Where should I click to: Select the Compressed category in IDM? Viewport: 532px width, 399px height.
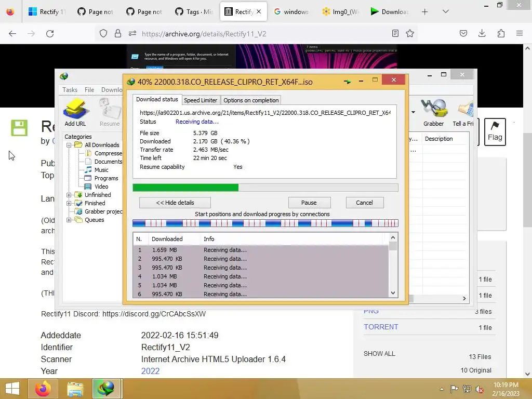[103, 153]
